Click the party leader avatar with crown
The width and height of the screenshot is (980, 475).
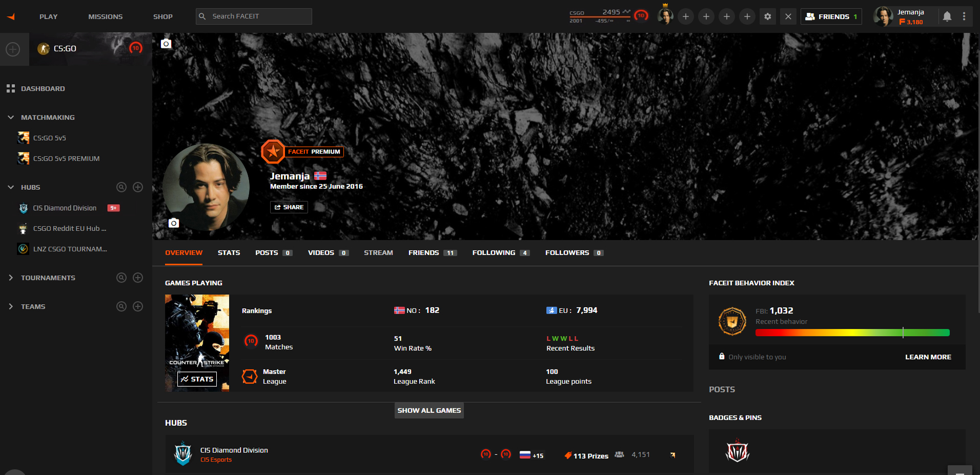[665, 16]
